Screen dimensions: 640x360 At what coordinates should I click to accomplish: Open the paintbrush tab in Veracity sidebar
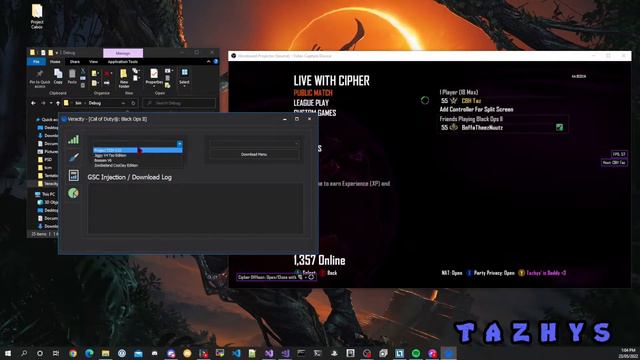73,158
